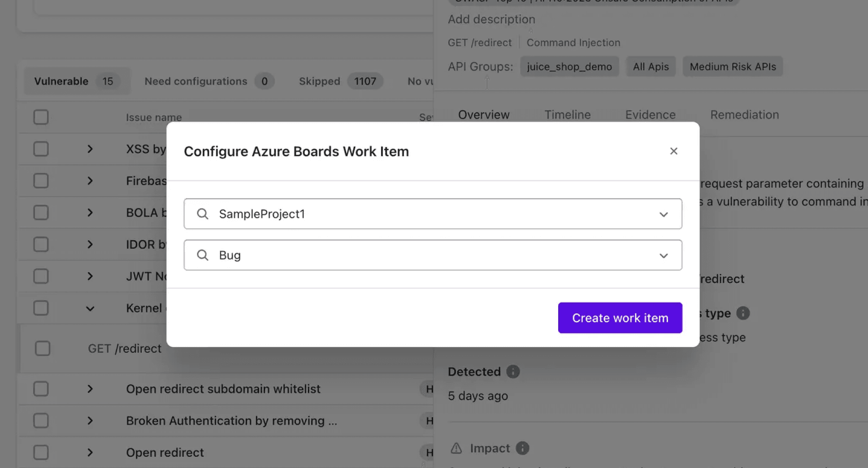
Task: Toggle the select-all issues checkbox
Action: (x=41, y=117)
